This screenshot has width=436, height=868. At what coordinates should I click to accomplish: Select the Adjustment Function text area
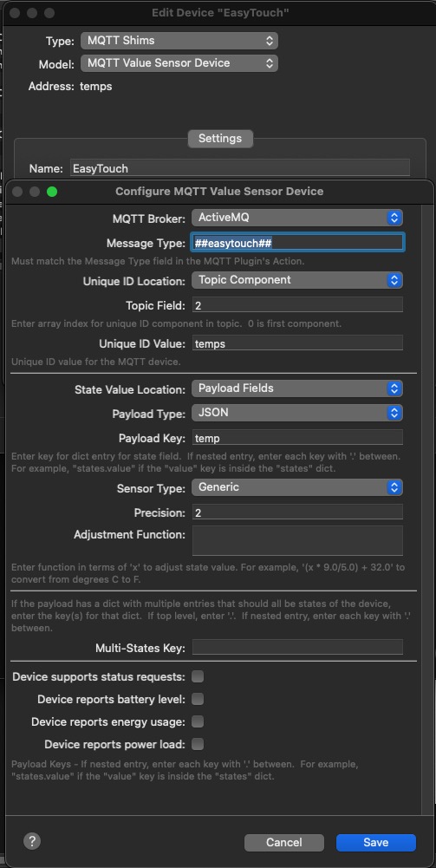click(x=297, y=540)
